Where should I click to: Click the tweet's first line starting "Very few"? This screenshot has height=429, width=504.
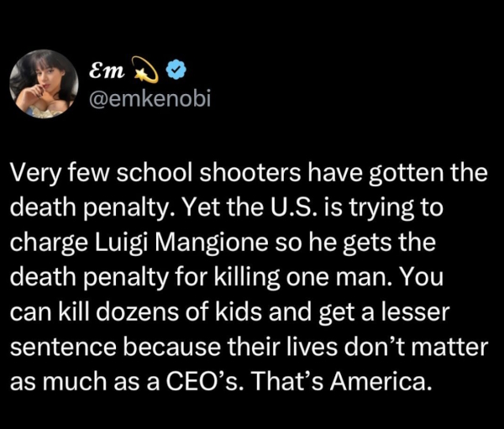pyautogui.click(x=249, y=173)
